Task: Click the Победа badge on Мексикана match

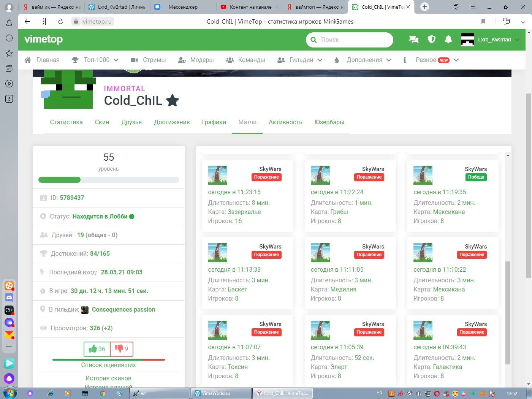Action: point(476,177)
